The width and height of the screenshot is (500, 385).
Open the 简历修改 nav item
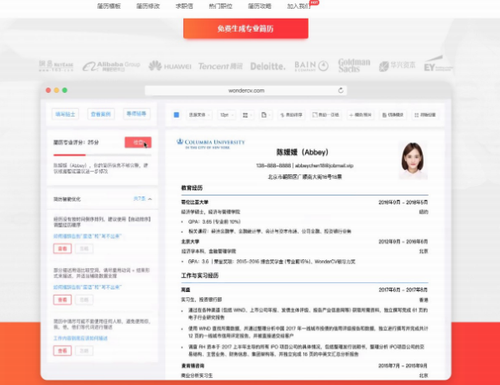click(148, 6)
